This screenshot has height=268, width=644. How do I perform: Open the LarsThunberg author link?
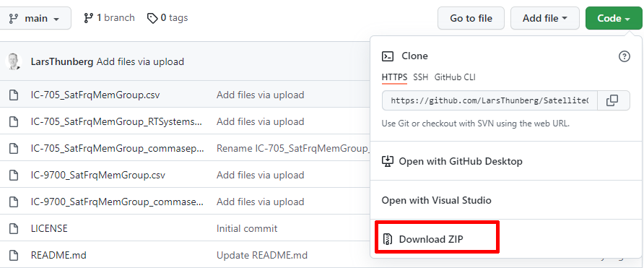click(x=61, y=62)
